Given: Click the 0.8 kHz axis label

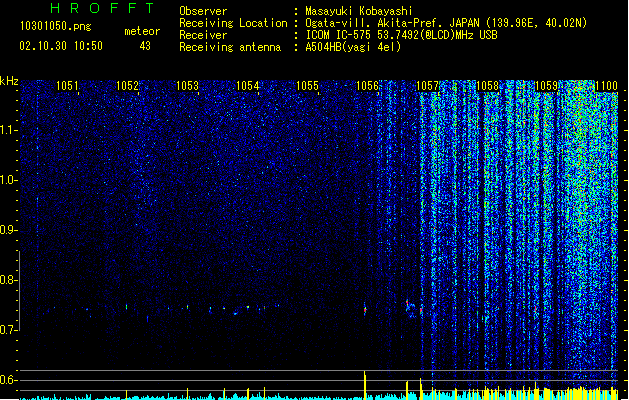Looking at the screenshot, I should point(9,280).
